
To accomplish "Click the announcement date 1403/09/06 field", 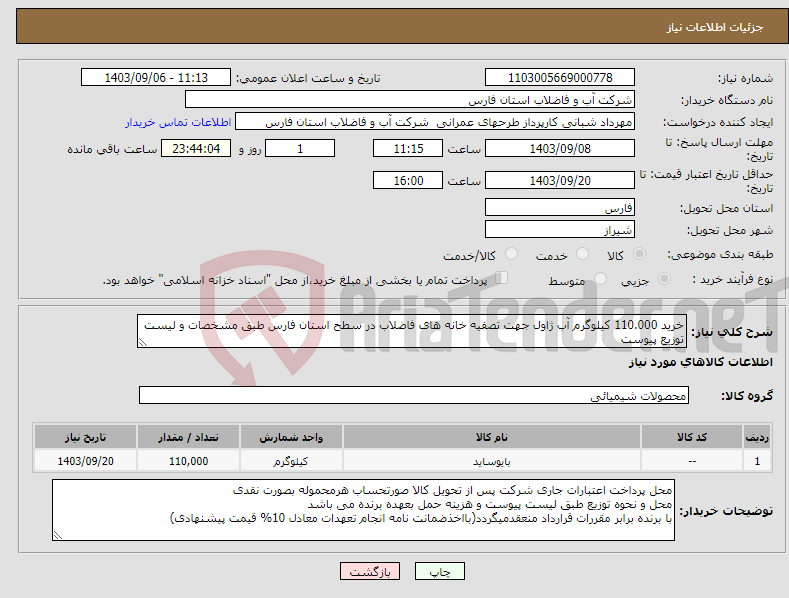I will (x=155, y=78).
